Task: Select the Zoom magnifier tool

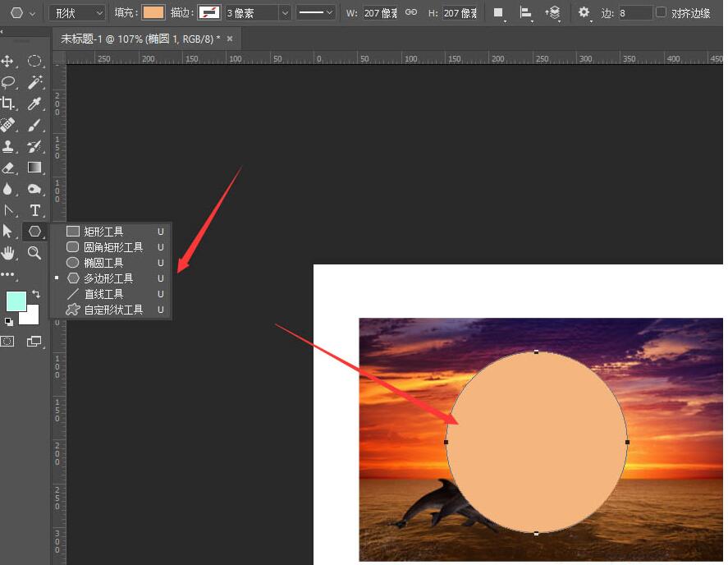Action: coord(34,253)
